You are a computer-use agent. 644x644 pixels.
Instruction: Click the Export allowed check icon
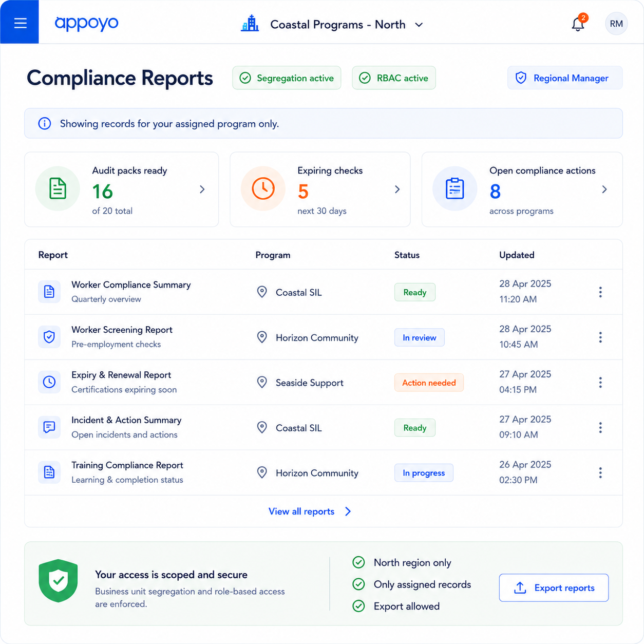358,606
